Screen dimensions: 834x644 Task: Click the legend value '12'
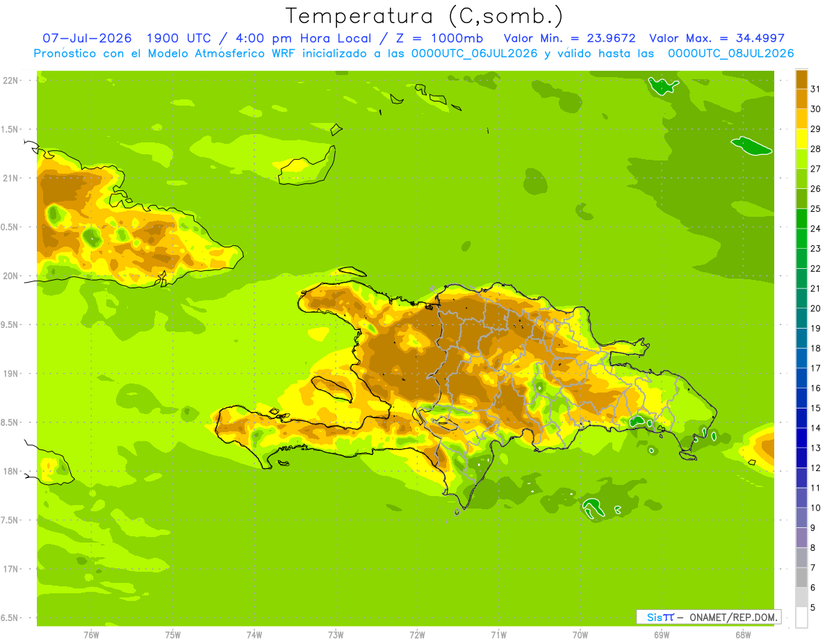pyautogui.click(x=815, y=468)
